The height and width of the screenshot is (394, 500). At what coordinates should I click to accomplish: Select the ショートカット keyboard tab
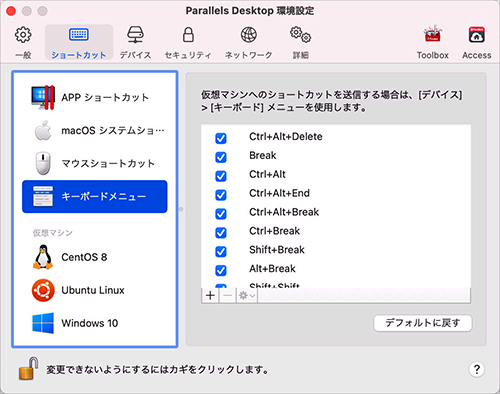coord(79,43)
